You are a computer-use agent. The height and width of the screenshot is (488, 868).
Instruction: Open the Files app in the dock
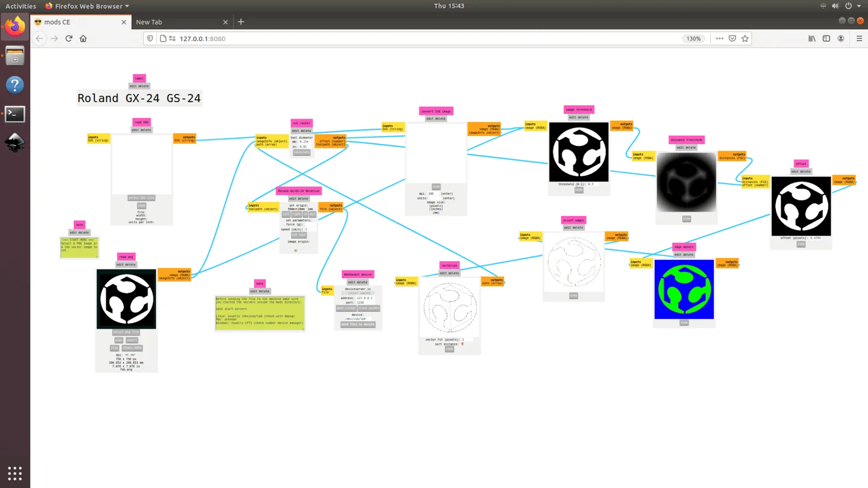(15, 56)
